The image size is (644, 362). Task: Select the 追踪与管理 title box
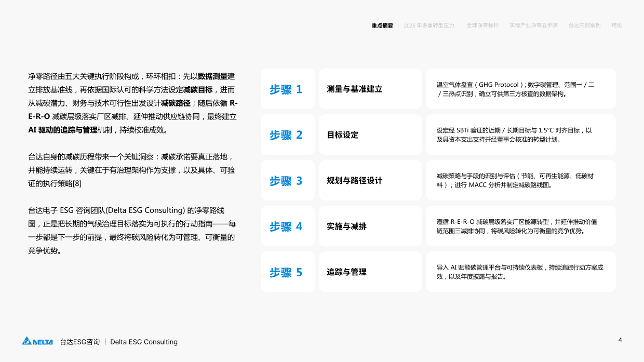click(x=370, y=272)
